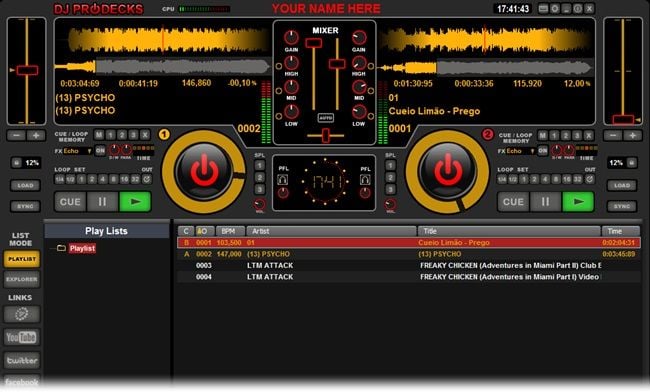Screen dimensions: 650x392
Task: Set deck 2 loop to 16 beats
Action: pos(567,179)
